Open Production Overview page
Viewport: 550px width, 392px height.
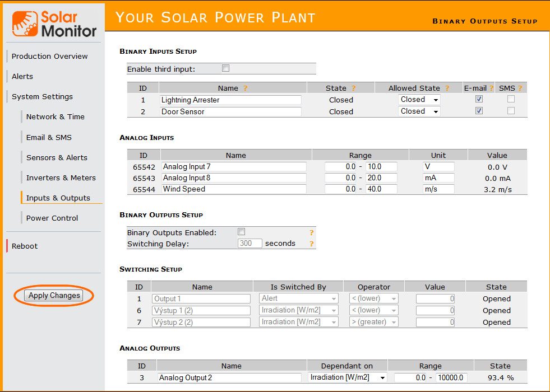point(49,56)
